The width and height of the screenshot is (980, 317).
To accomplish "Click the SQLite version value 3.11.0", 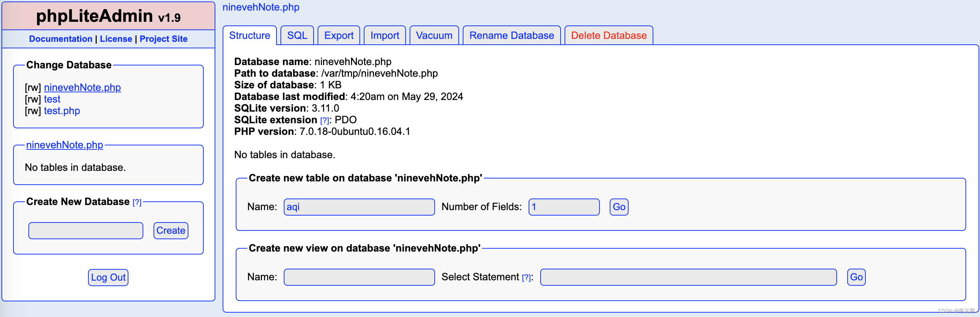I will [x=325, y=108].
